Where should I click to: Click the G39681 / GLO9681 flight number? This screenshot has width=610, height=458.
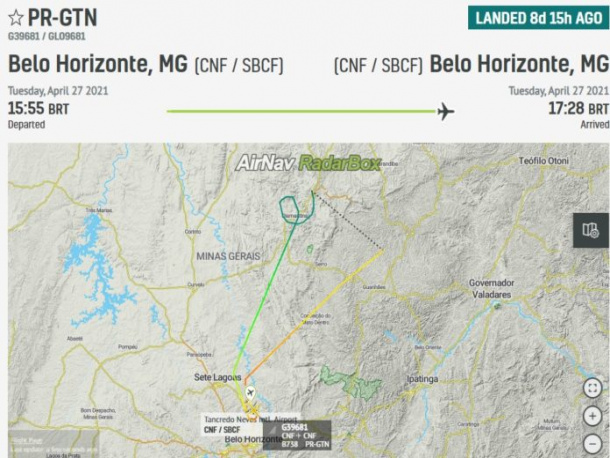click(47, 36)
